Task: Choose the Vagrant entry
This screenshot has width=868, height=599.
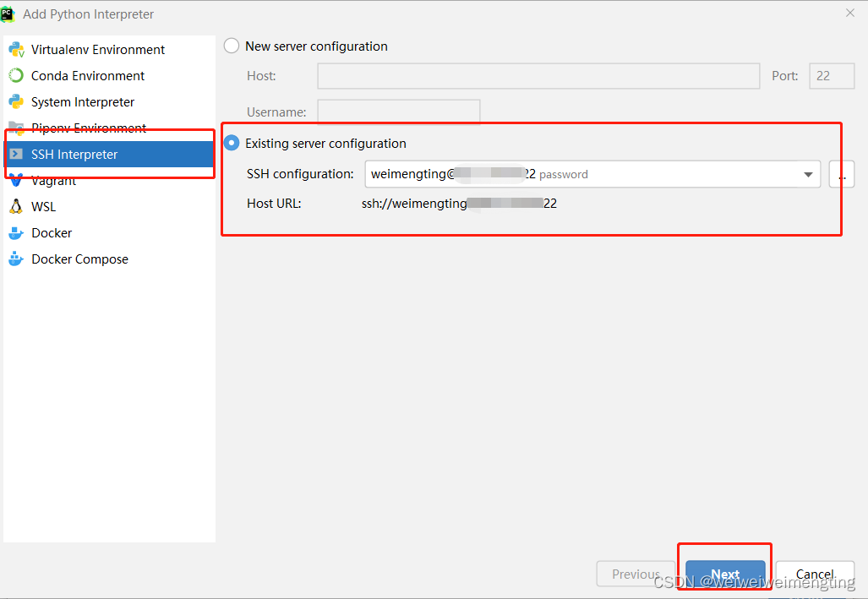Action: click(x=109, y=181)
